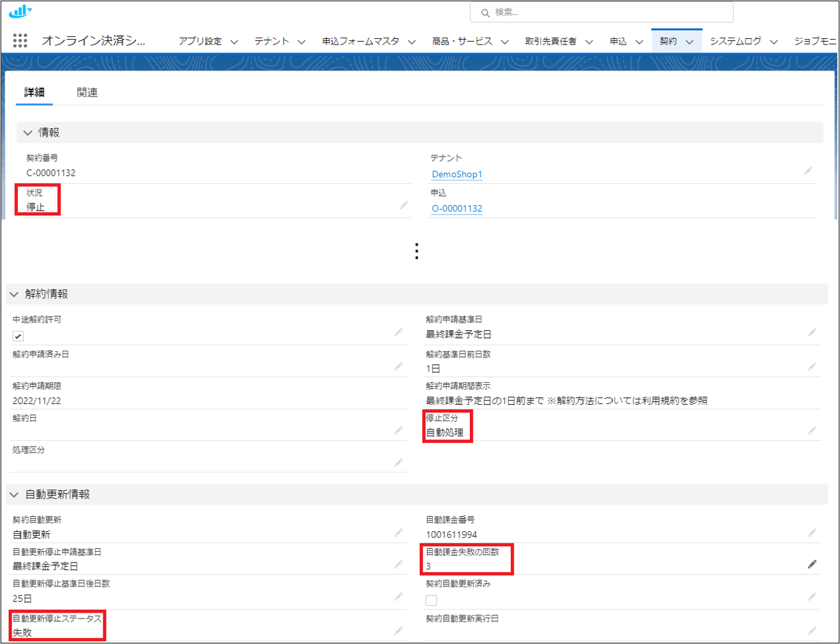This screenshot has height=644, width=840.
Task: Edit 停止区分 using its pencil icon
Action: coord(812,431)
